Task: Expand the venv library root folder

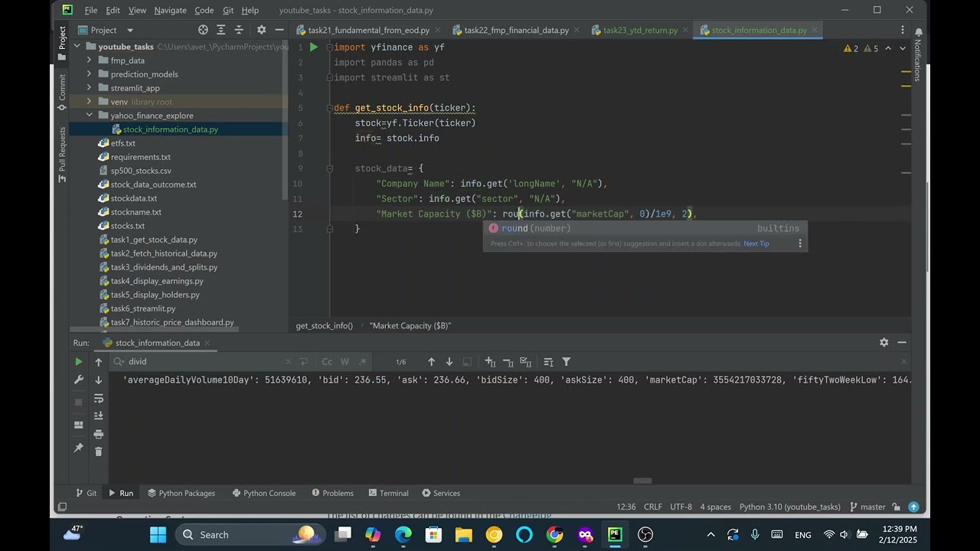Action: [x=90, y=102]
